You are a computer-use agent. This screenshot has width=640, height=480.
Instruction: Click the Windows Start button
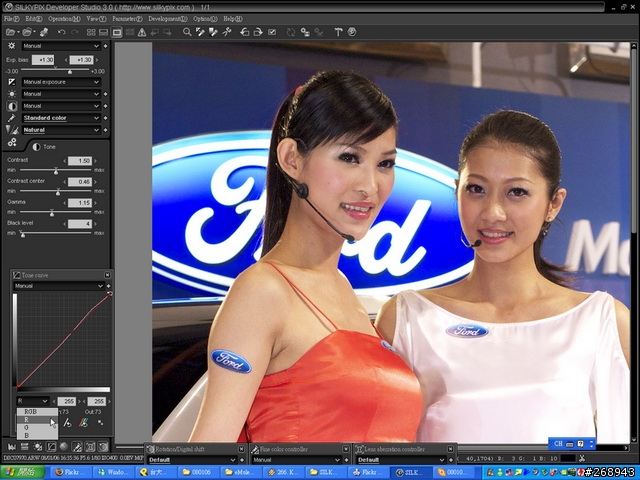(x=22, y=472)
